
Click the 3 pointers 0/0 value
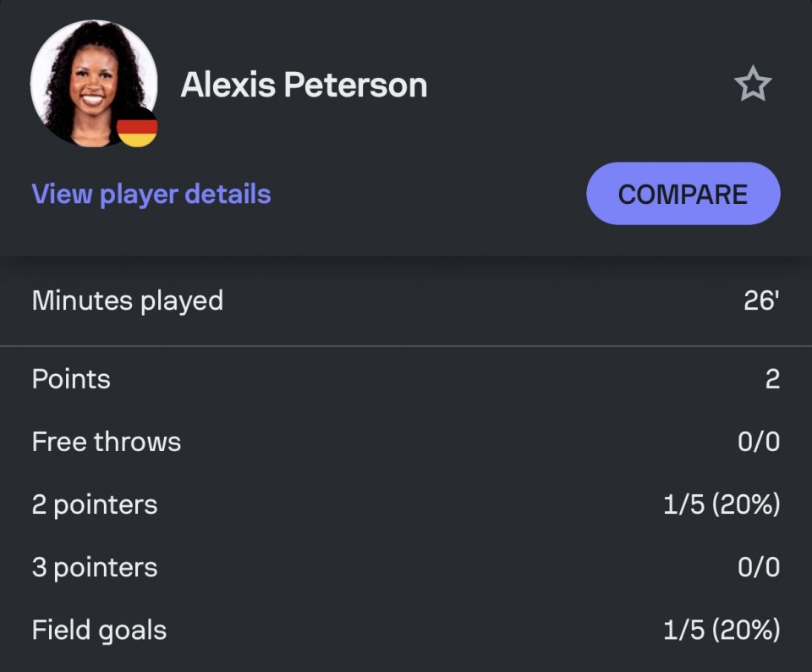[759, 567]
